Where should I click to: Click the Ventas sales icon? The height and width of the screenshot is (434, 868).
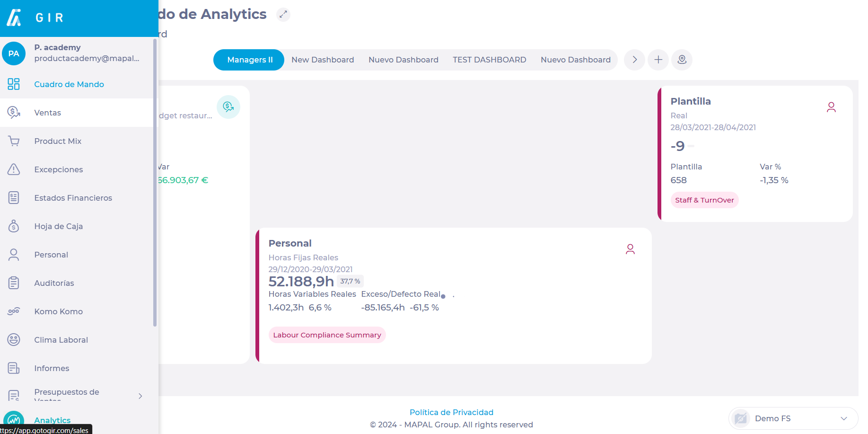tap(14, 113)
